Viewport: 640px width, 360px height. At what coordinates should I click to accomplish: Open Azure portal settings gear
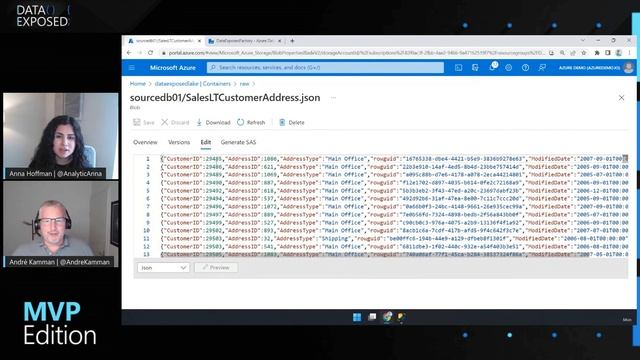pos(509,68)
